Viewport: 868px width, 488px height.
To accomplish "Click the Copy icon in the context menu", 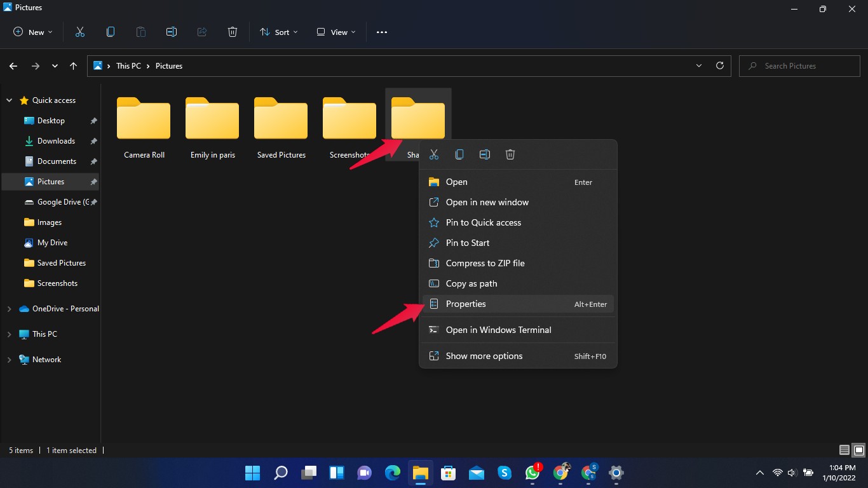I will (x=459, y=154).
